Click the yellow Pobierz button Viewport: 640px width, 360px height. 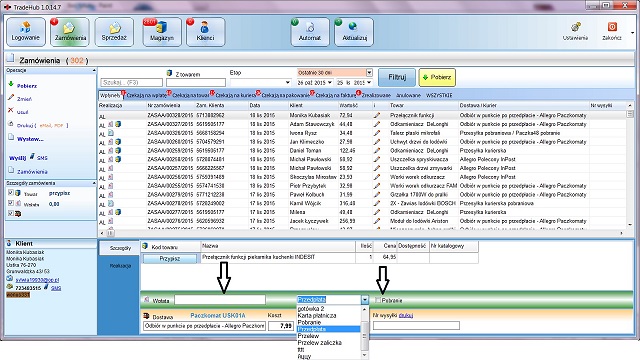437,77
